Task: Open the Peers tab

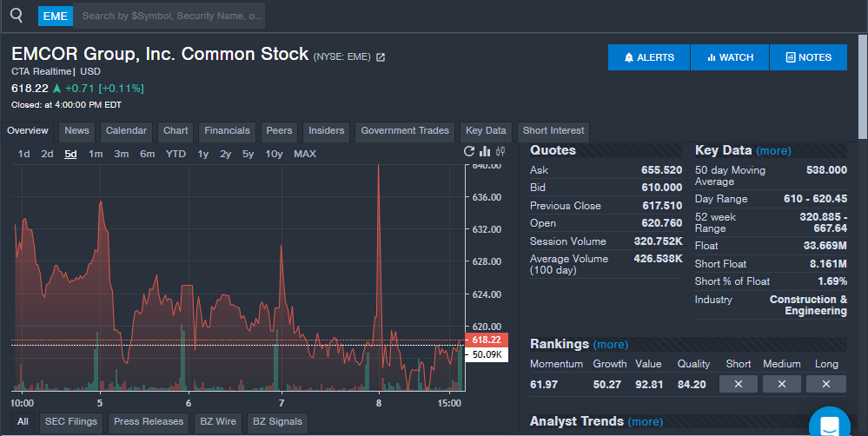Action: [279, 130]
